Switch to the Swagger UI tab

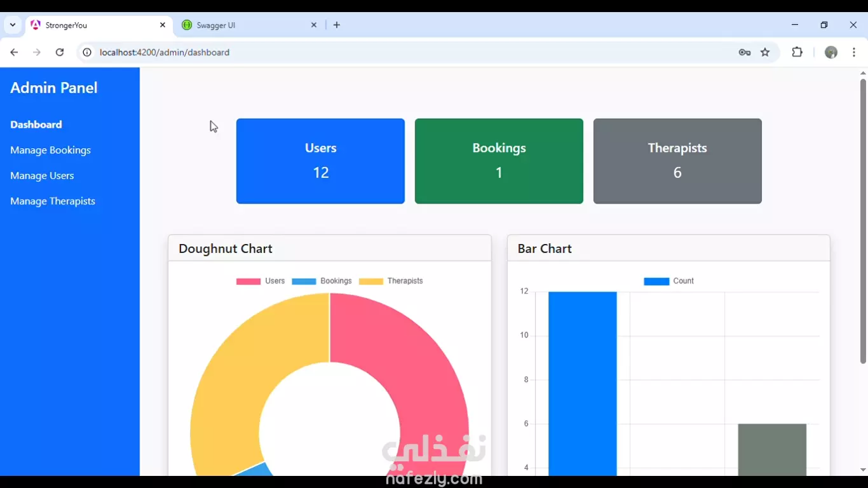coord(248,25)
